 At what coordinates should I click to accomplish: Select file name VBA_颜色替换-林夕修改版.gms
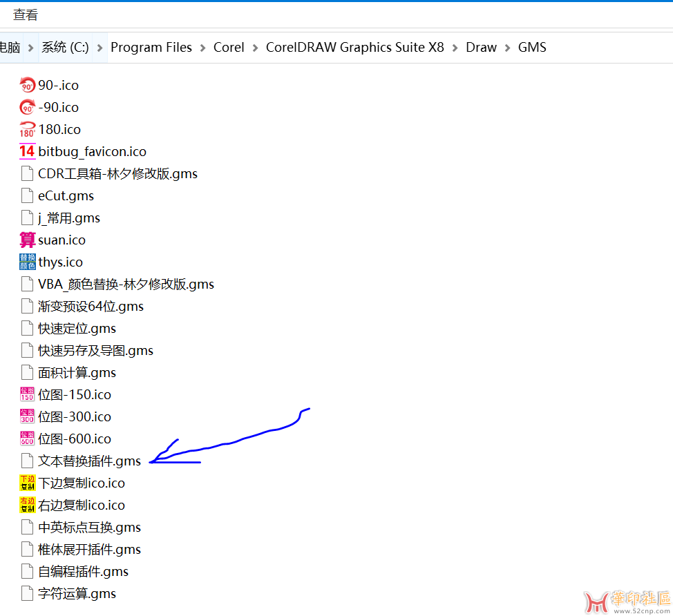coord(126,285)
